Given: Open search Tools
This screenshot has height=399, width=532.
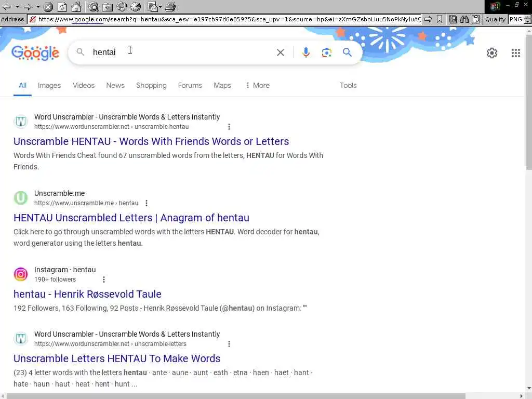Looking at the screenshot, I should (x=348, y=86).
